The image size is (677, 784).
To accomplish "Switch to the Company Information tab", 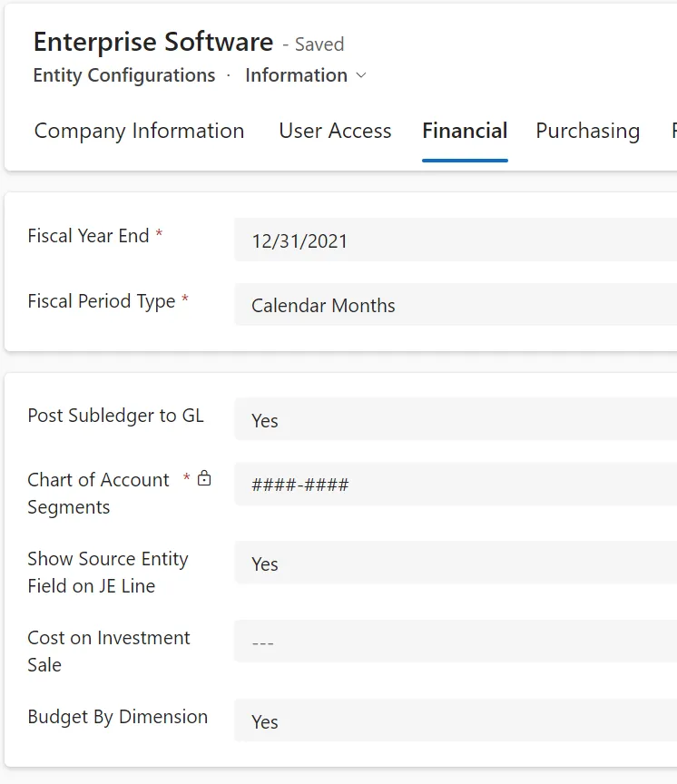I will pos(139,131).
